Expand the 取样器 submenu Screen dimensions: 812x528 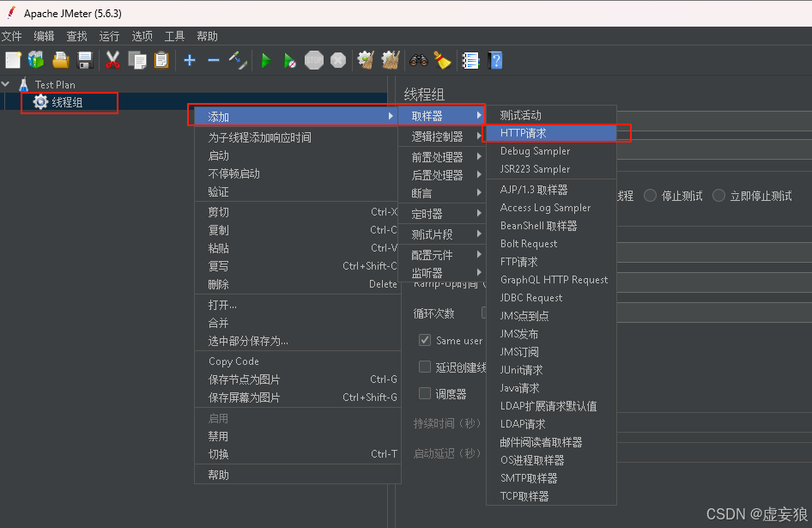[x=442, y=116]
